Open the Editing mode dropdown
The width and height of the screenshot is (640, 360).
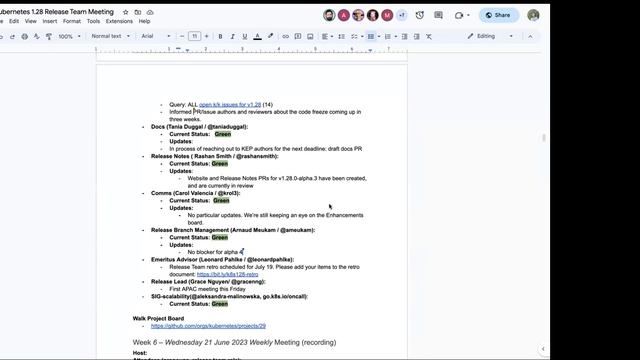coord(490,36)
